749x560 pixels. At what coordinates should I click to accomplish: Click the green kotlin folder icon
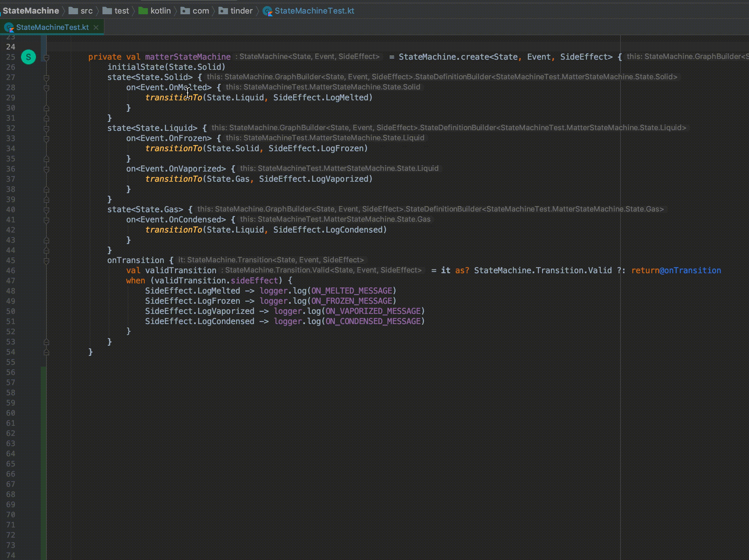tap(143, 11)
